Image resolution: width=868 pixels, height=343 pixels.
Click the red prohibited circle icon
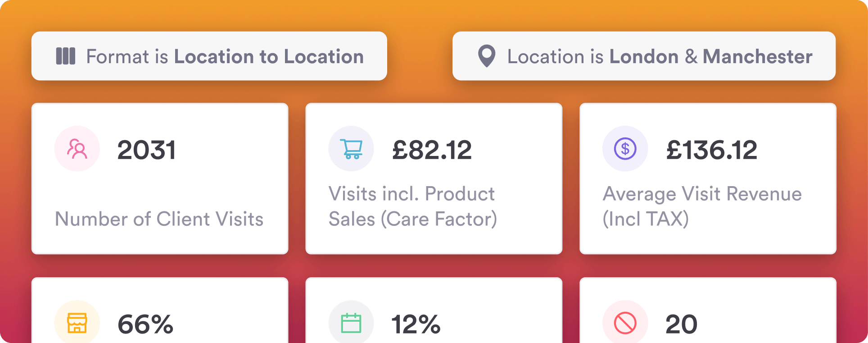click(x=625, y=323)
